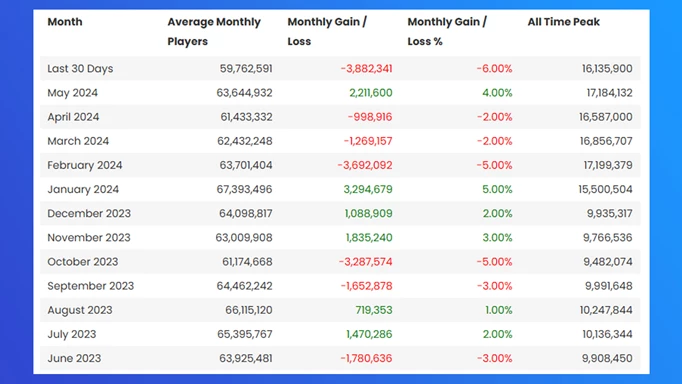Click December 2023 gain value 1,088,909
The height and width of the screenshot is (384, 682).
click(368, 214)
